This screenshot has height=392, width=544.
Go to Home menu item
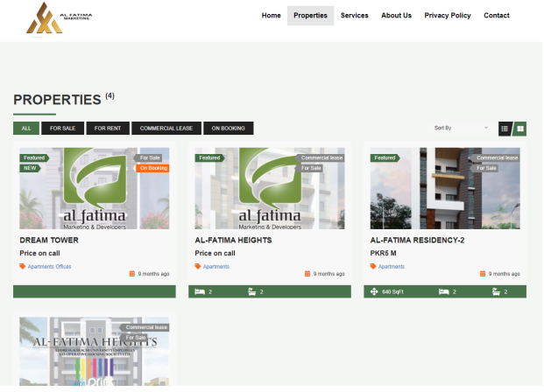[272, 16]
